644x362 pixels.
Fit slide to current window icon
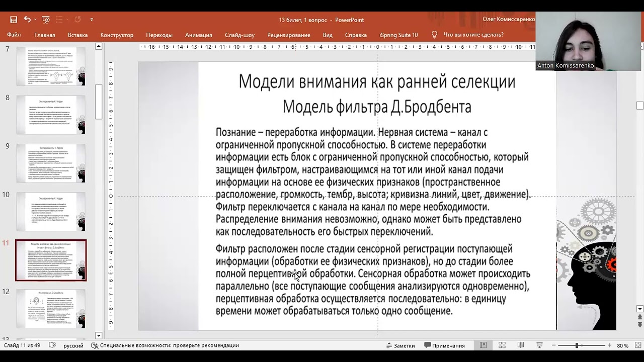pyautogui.click(x=638, y=345)
